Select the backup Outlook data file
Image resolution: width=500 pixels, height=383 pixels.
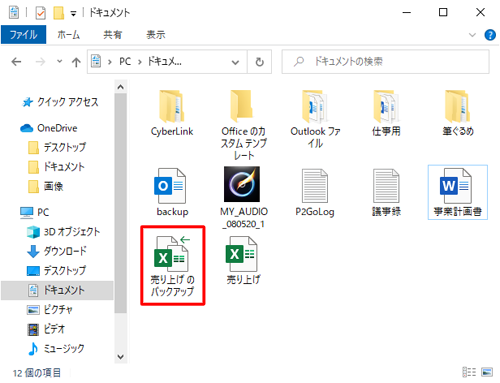pos(172,192)
